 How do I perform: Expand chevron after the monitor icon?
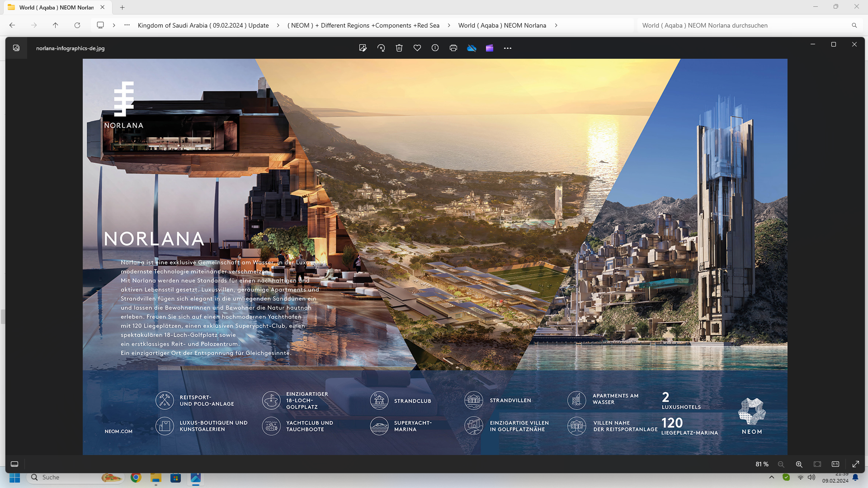tap(114, 25)
